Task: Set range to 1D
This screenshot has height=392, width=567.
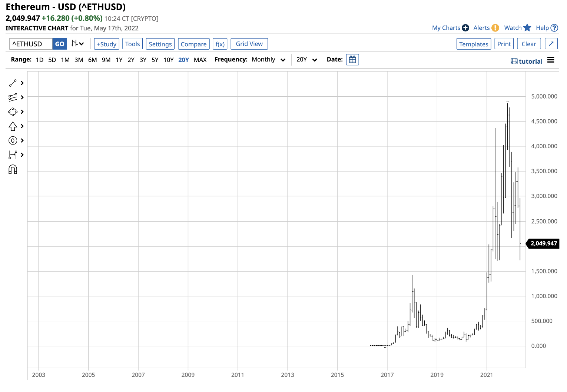Action: tap(40, 60)
